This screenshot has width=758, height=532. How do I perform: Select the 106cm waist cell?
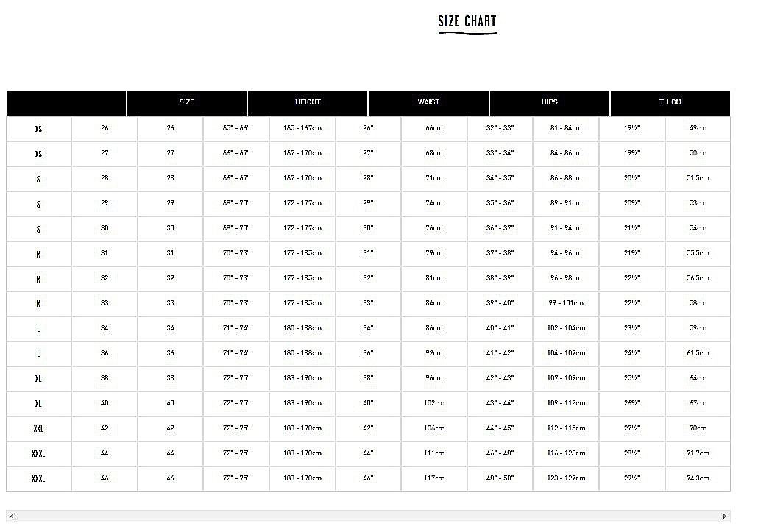point(434,428)
